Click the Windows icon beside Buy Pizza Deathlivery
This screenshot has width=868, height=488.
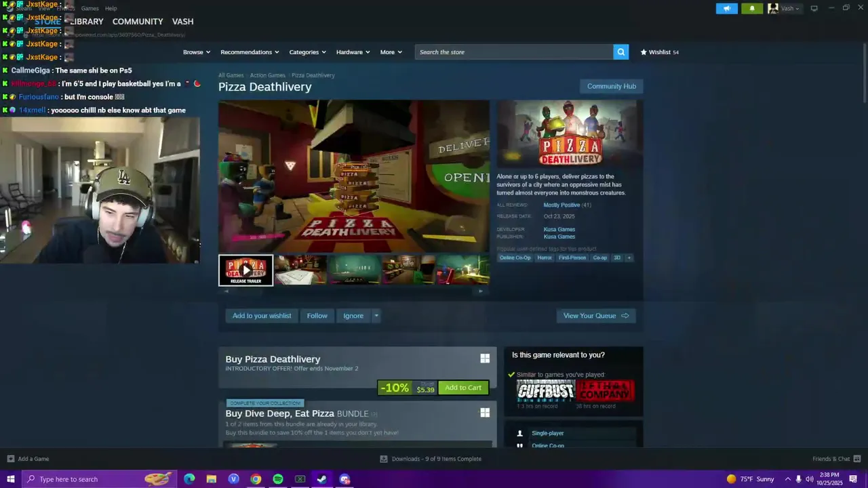tap(485, 359)
